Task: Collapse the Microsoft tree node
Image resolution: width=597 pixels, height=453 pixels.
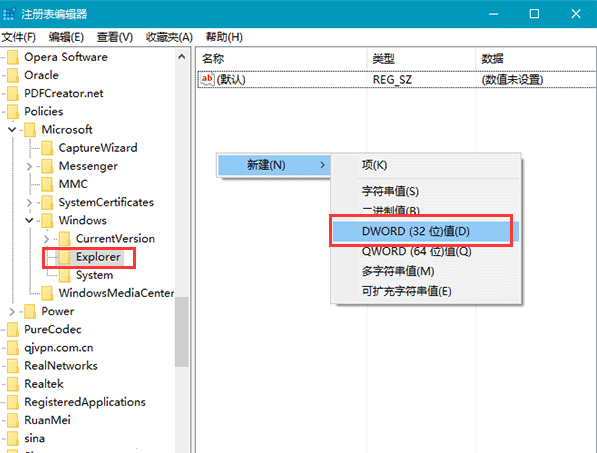Action: point(12,129)
